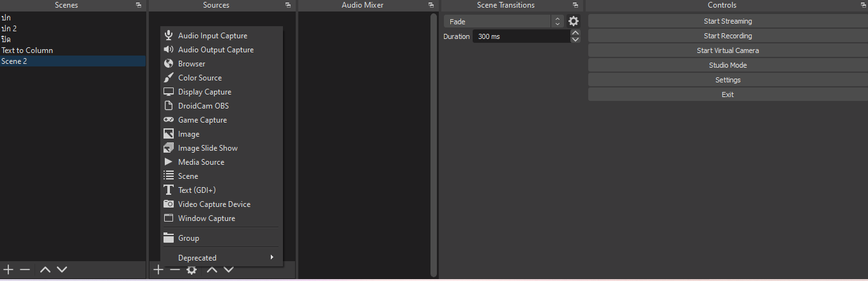The image size is (868, 281).
Task: Select scene ปก 2
Action: pyautogui.click(x=73, y=29)
